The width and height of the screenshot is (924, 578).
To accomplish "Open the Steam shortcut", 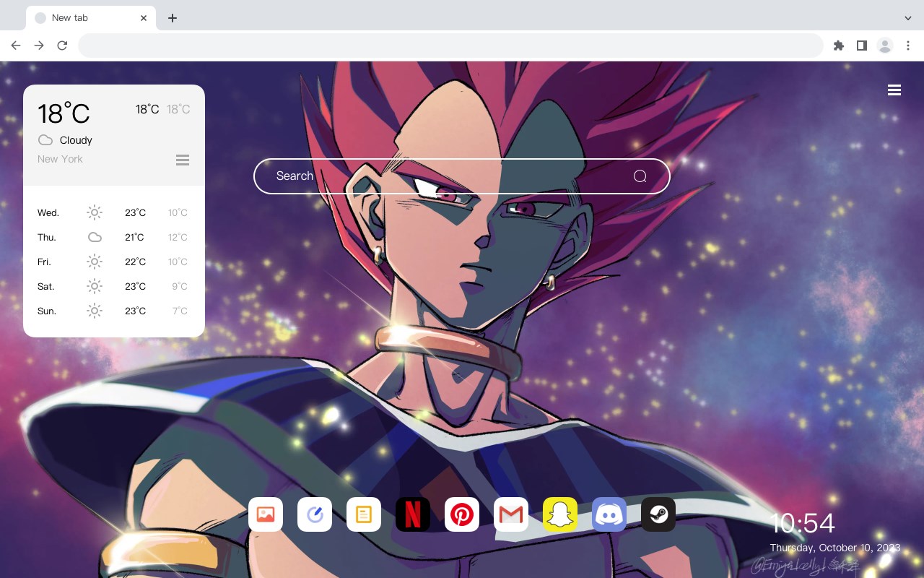I will pyautogui.click(x=658, y=514).
